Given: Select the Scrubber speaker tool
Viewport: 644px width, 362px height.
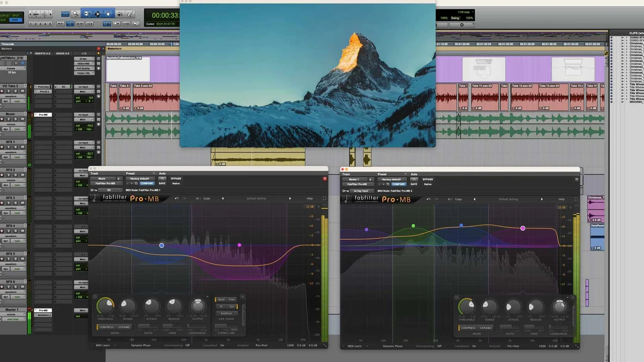Looking at the screenshot, I should [x=120, y=14].
